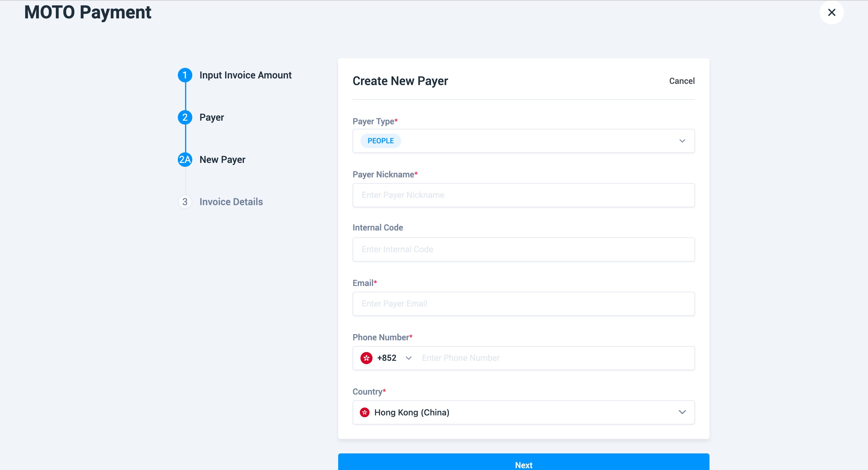The image size is (868, 470).
Task: Click the Cancel link
Action: click(682, 81)
